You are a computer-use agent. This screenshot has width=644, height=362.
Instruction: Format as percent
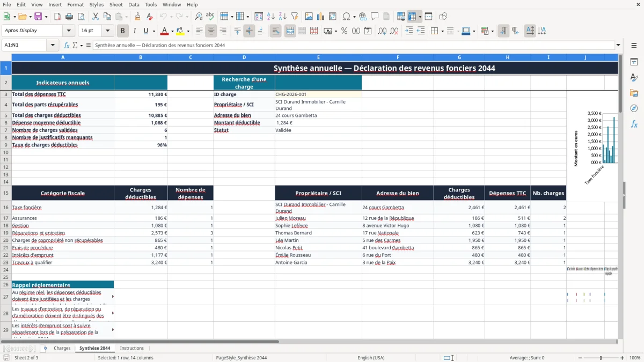click(x=344, y=31)
